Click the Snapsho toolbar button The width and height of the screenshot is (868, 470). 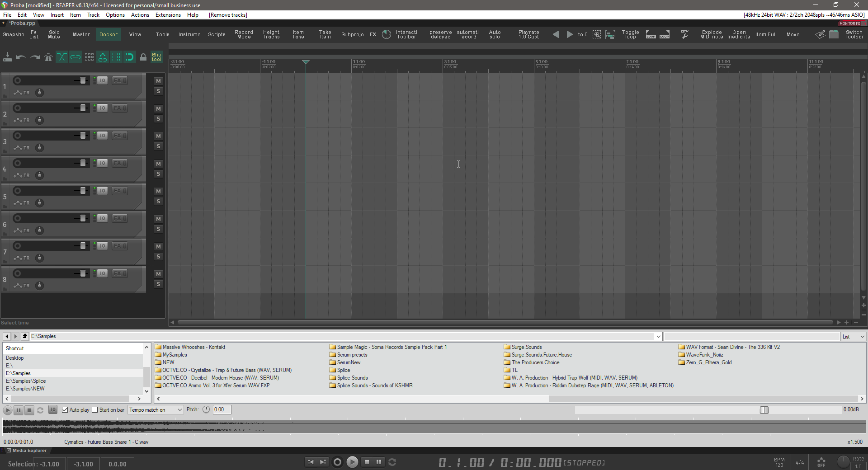click(x=14, y=34)
